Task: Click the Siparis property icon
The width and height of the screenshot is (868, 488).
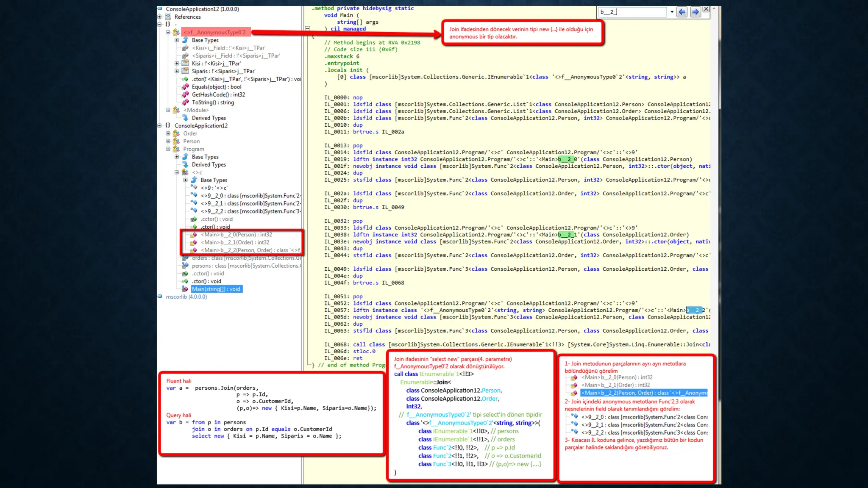Action: click(x=185, y=71)
